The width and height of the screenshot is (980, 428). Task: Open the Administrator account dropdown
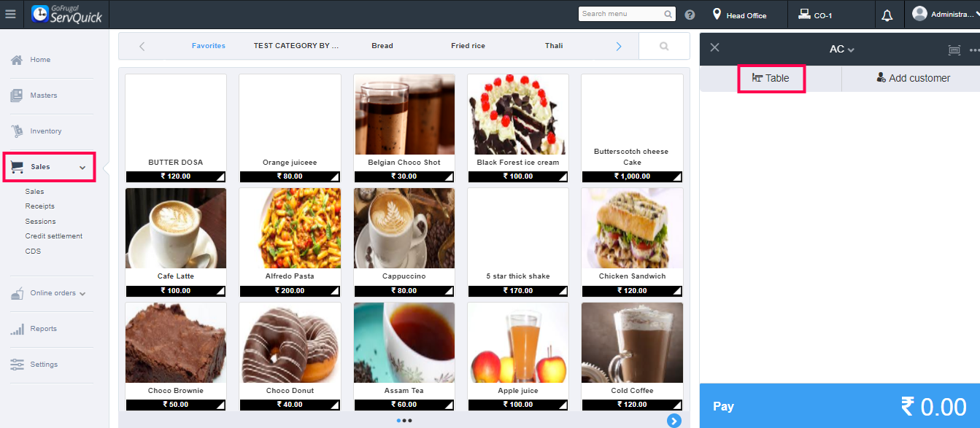(x=942, y=14)
